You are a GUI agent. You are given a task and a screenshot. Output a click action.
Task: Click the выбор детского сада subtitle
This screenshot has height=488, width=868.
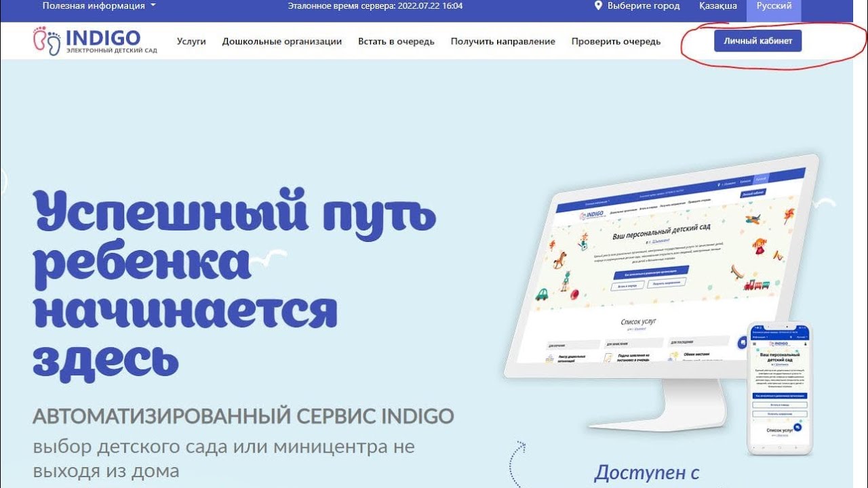click(224, 459)
